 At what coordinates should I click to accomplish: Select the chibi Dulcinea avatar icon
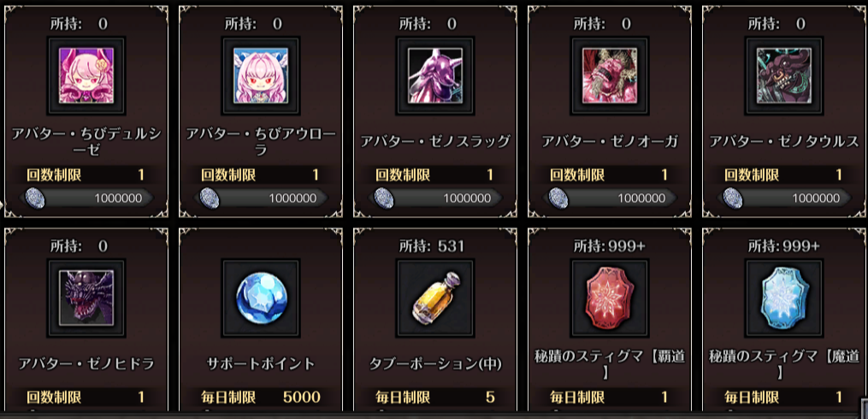86,76
